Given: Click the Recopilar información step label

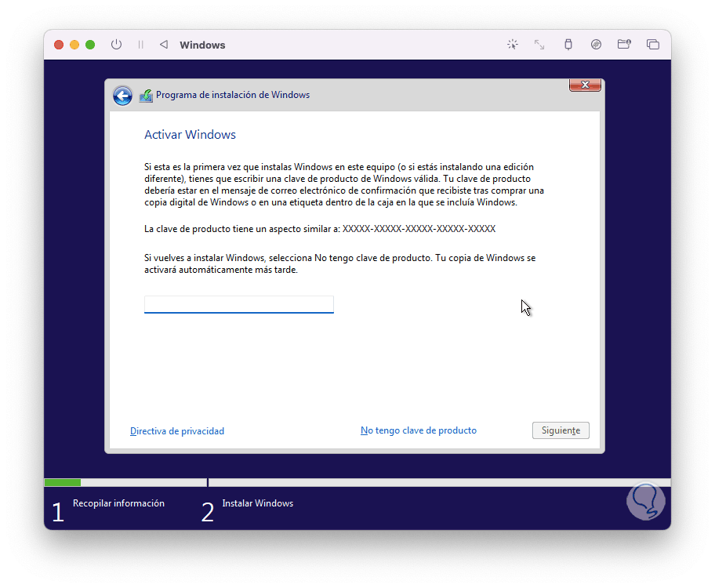Looking at the screenshot, I should 118,503.
